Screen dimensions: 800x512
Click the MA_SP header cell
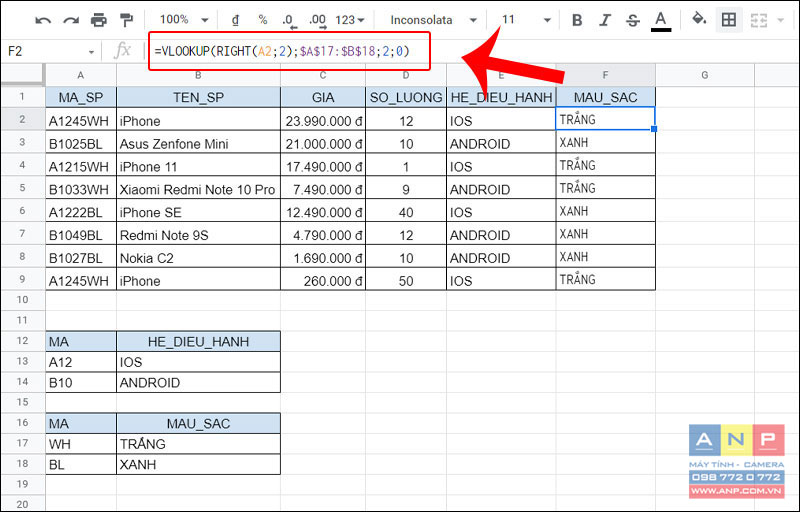point(81,97)
